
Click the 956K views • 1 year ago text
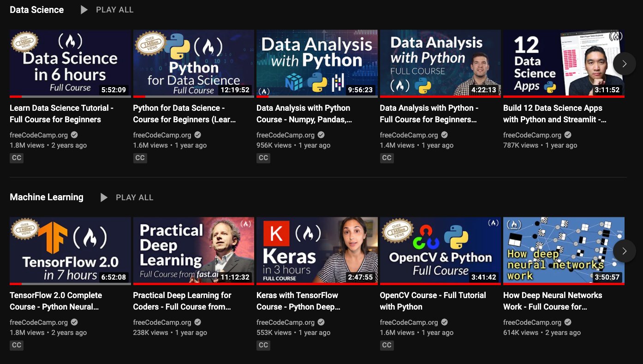pos(293,145)
